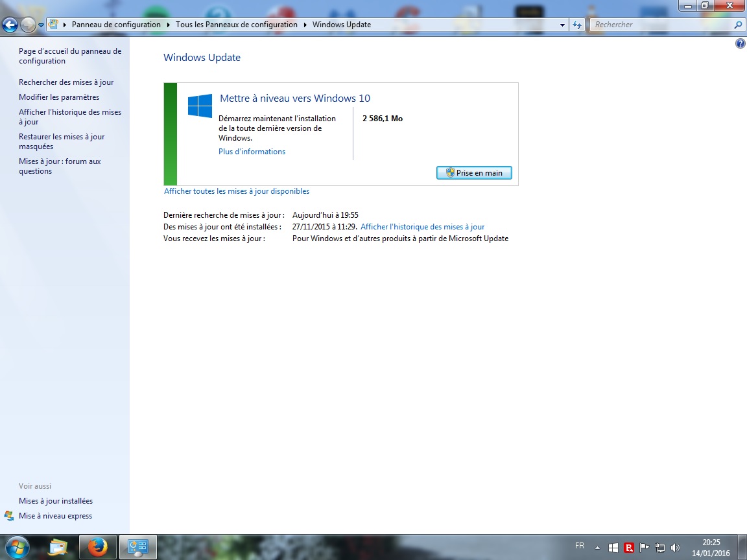The width and height of the screenshot is (747, 560).
Task: Click the Show desktop strip beside the clock
Action: pos(743,548)
